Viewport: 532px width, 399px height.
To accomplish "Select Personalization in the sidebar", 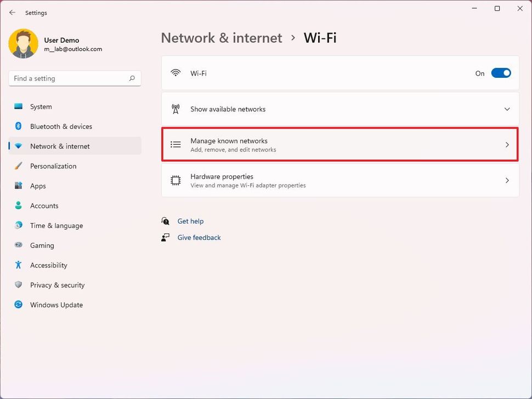I will coord(53,166).
